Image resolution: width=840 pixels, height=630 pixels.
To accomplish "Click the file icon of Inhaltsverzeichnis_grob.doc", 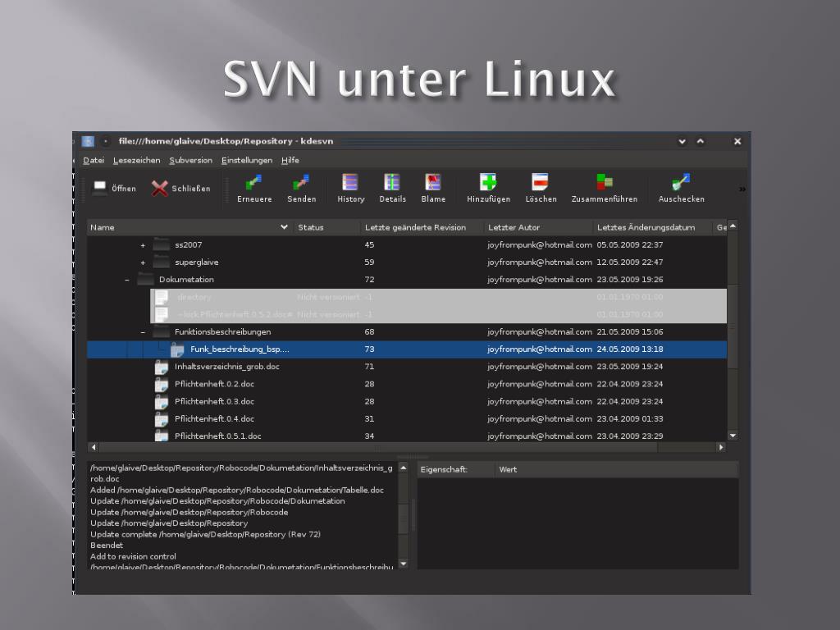I will (162, 367).
